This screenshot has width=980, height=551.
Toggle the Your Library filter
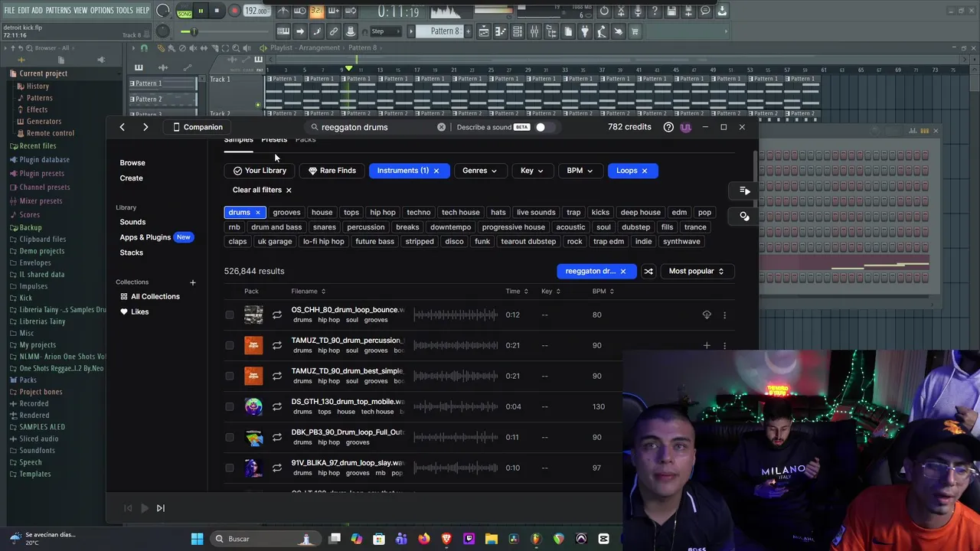pos(260,171)
